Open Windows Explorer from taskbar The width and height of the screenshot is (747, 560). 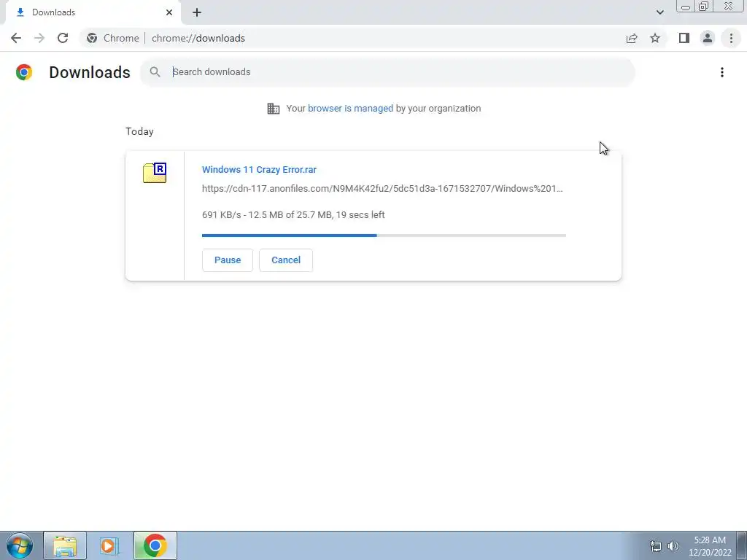65,545
